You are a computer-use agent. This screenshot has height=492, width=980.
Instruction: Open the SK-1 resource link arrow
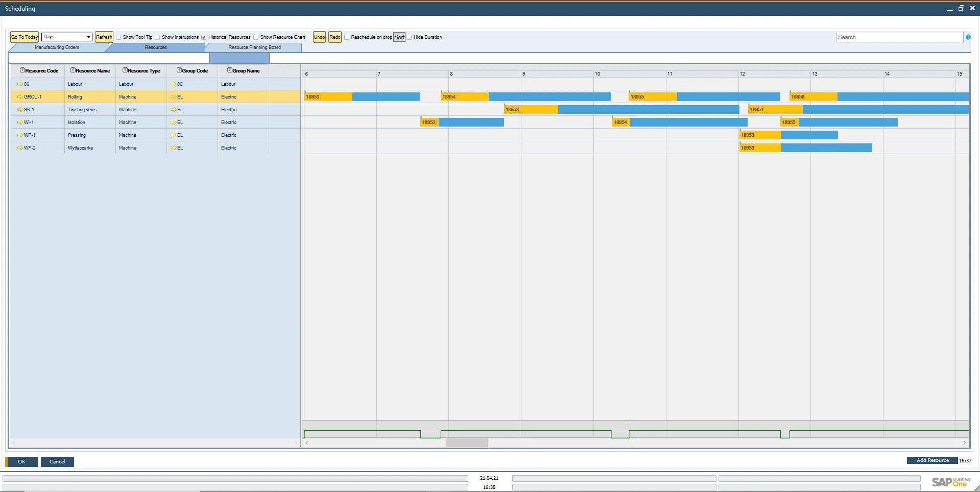20,110
